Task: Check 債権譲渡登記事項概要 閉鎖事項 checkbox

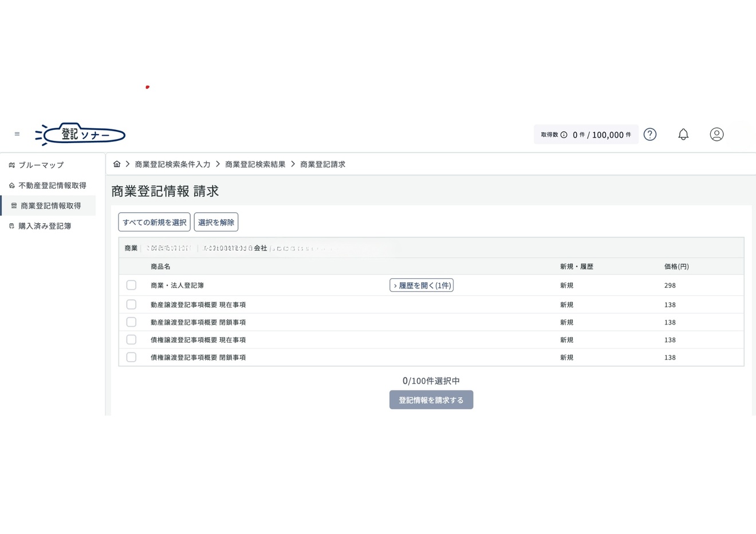Action: (x=131, y=357)
